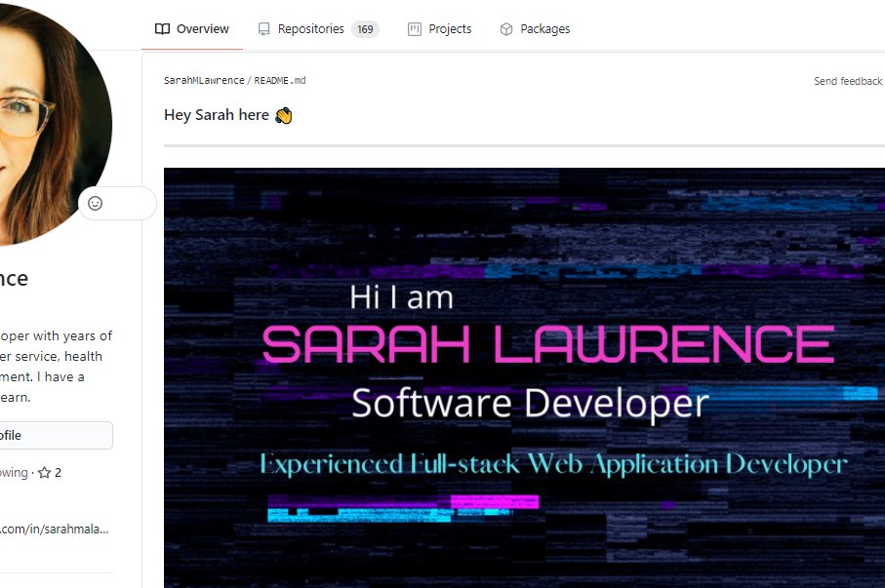
Task: Click the Send feedback link
Action: click(848, 81)
